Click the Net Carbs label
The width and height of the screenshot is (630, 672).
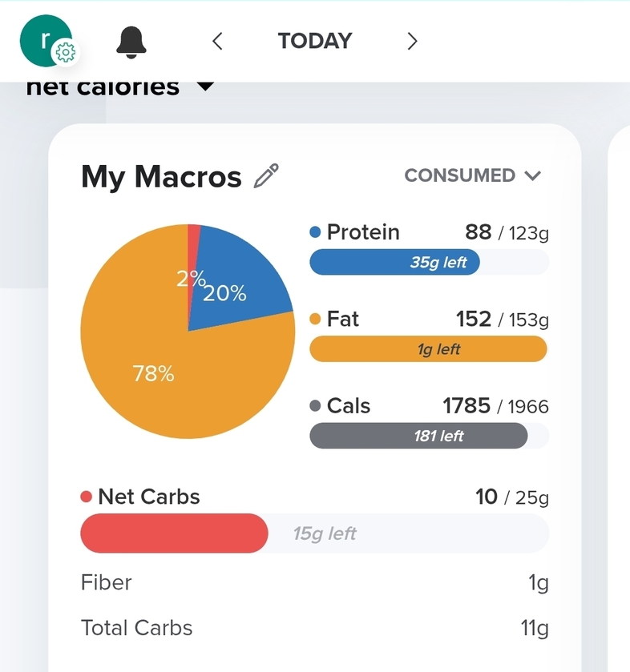coord(148,497)
